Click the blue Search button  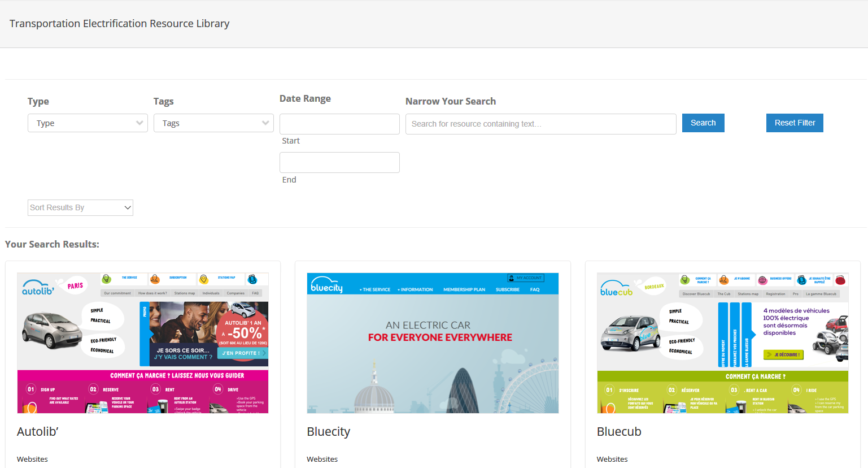click(703, 123)
